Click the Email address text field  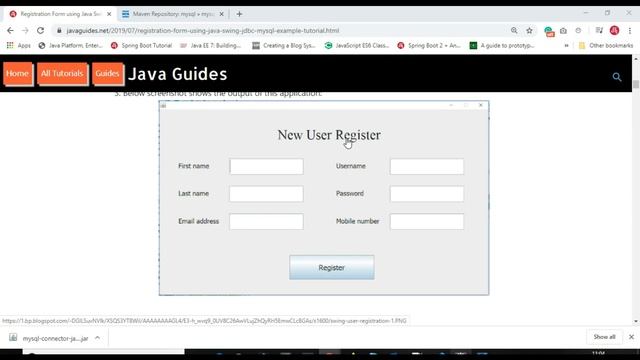click(267, 221)
